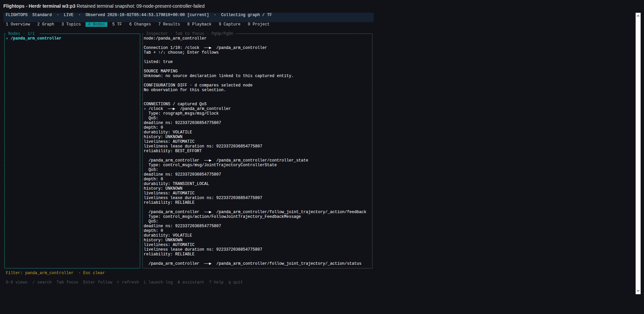The image size is (644, 314).
Task: Click the 'Tab focus' footer hint
Action: coord(67,282)
